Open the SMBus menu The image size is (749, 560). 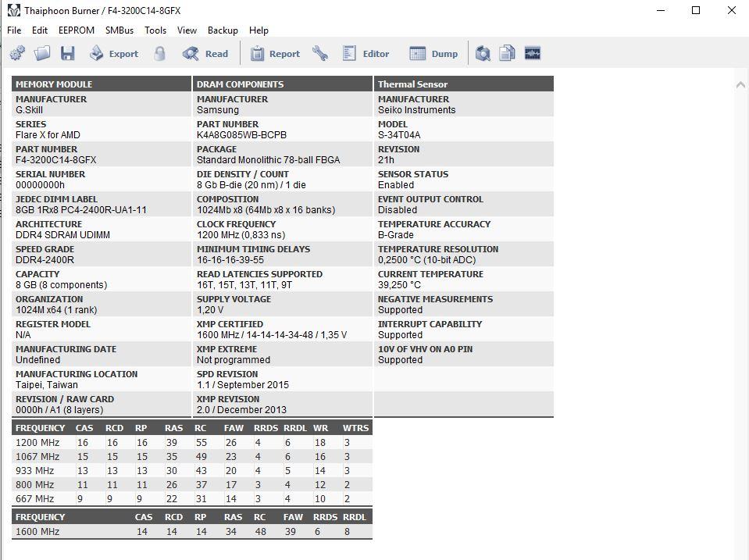(119, 30)
